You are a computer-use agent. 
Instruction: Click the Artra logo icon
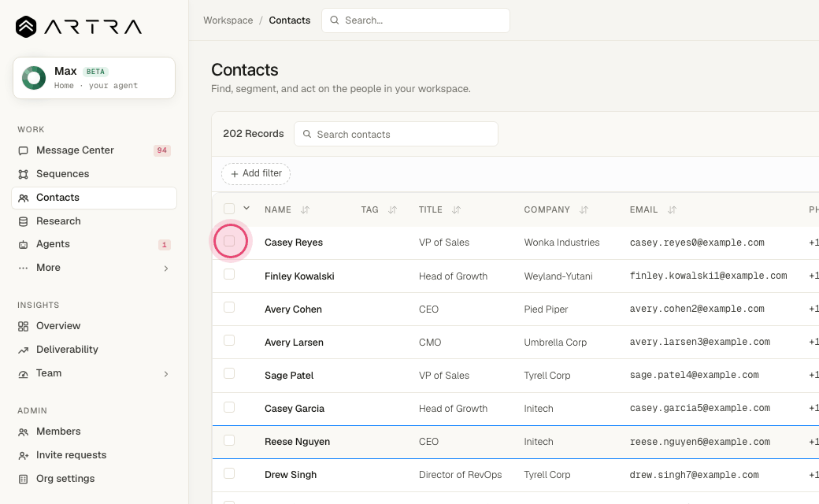coord(26,27)
